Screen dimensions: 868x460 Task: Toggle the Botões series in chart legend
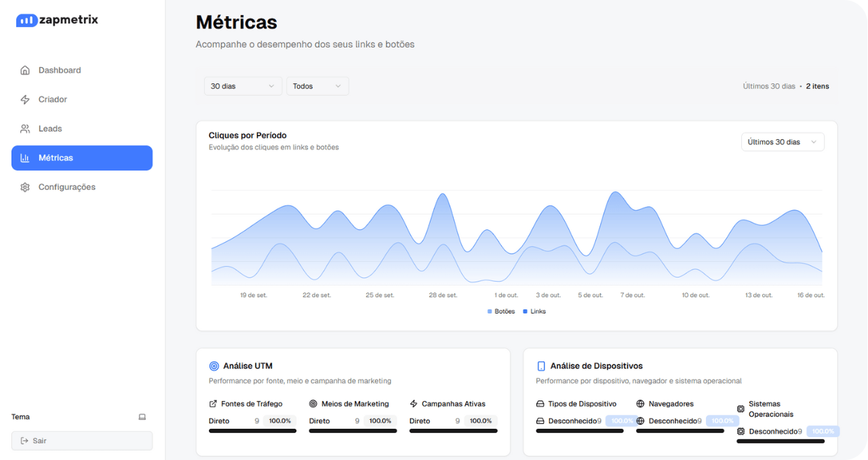pyautogui.click(x=501, y=311)
